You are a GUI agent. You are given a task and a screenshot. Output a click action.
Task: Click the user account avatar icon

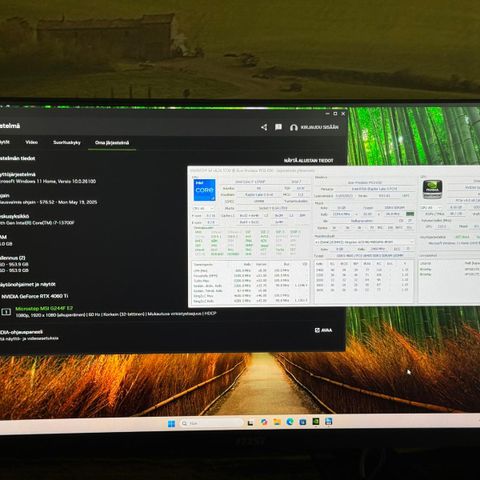(x=294, y=127)
